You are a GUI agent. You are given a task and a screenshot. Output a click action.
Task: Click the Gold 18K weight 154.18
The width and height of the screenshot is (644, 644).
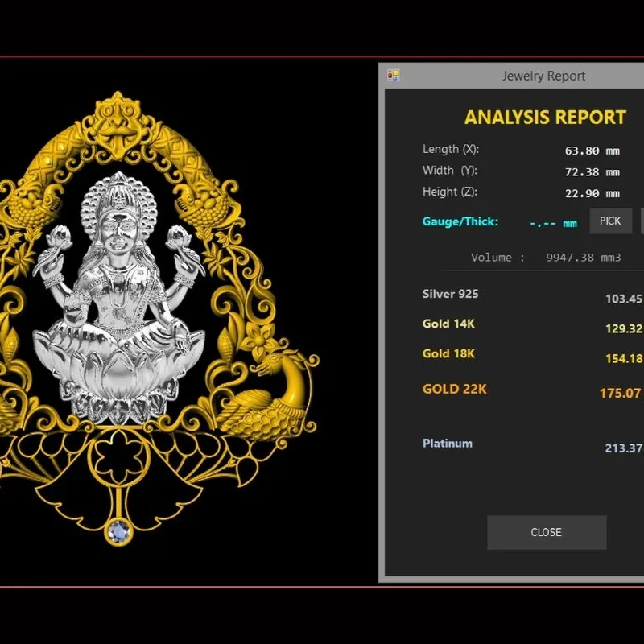(624, 358)
